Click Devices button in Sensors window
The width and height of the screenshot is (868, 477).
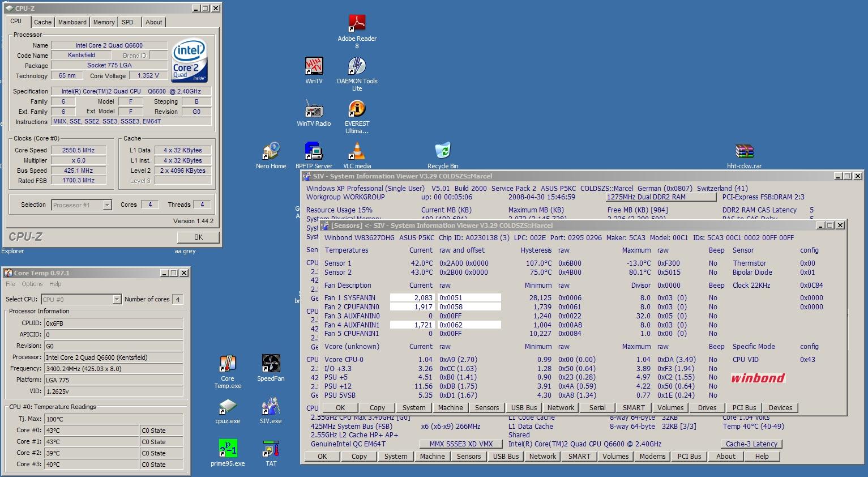coord(780,407)
